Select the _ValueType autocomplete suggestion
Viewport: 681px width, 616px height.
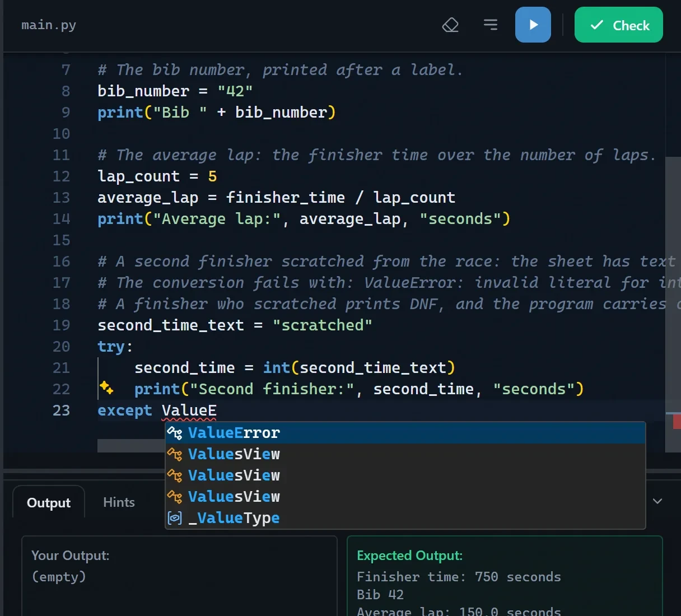pos(405,518)
